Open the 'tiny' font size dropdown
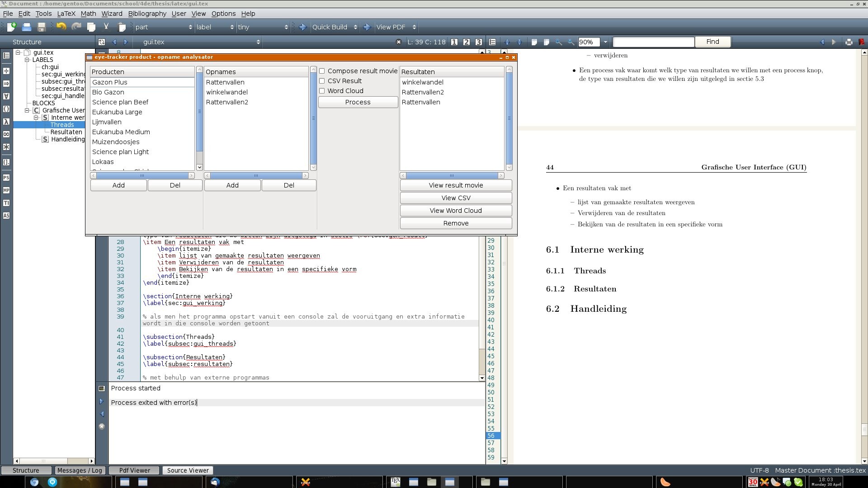Image resolution: width=868 pixels, height=488 pixels. click(x=263, y=27)
